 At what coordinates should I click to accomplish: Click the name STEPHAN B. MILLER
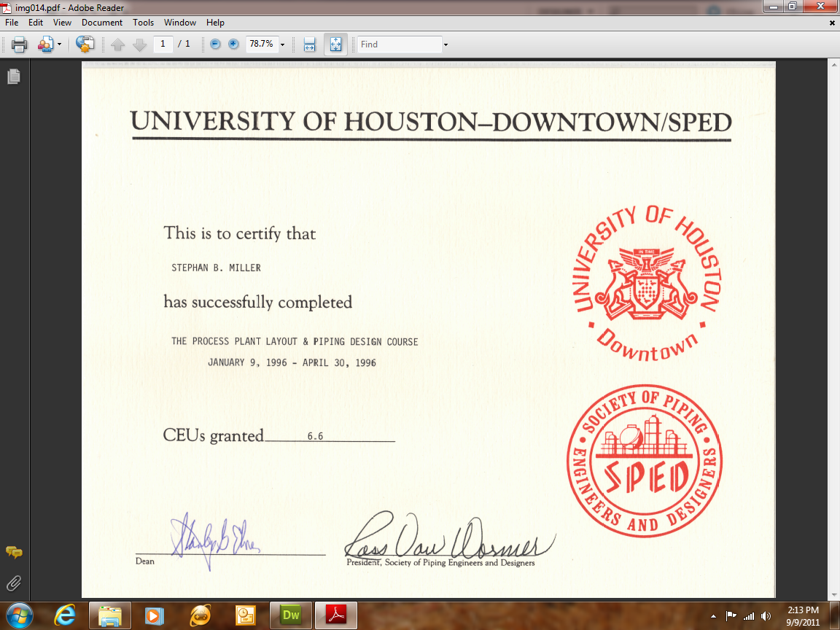coord(216,268)
